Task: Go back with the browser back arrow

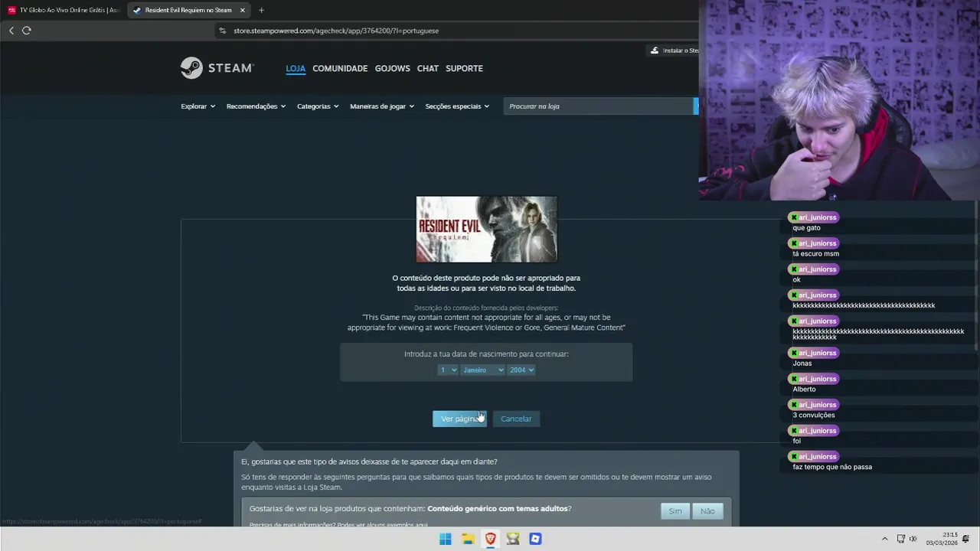Action: [11, 31]
